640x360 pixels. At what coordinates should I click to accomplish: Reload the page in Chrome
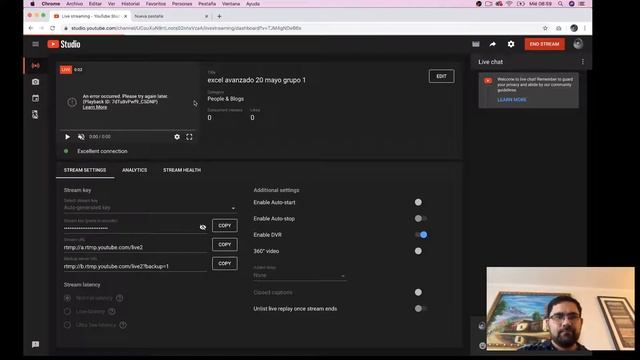[x=53, y=28]
